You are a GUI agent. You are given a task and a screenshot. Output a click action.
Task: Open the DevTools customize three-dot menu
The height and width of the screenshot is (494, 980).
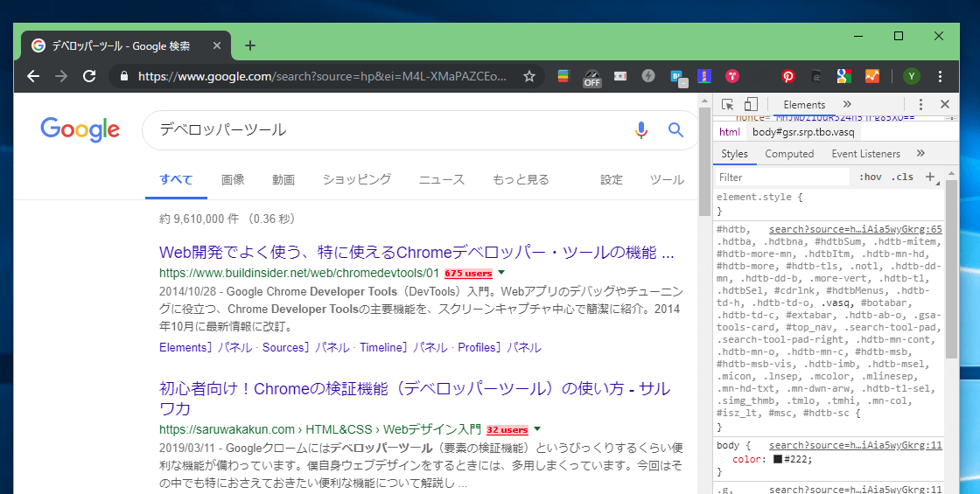[920, 104]
